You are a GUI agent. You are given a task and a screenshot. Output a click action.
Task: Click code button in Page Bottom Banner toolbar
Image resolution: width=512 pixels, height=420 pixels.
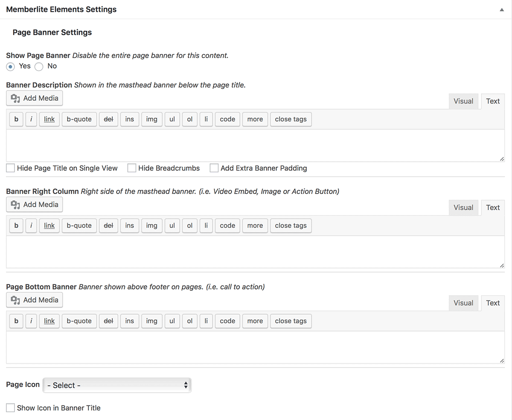(x=227, y=321)
